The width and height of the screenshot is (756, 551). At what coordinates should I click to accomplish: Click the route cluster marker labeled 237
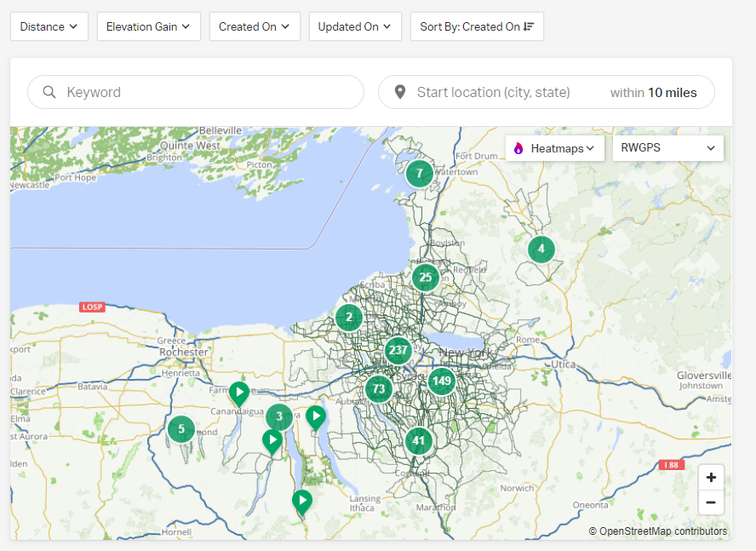[x=398, y=350]
